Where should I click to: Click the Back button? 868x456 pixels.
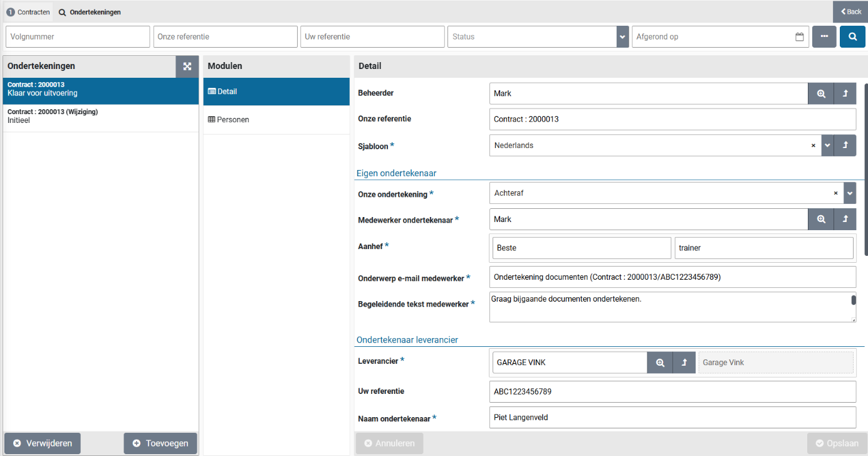pyautogui.click(x=850, y=12)
